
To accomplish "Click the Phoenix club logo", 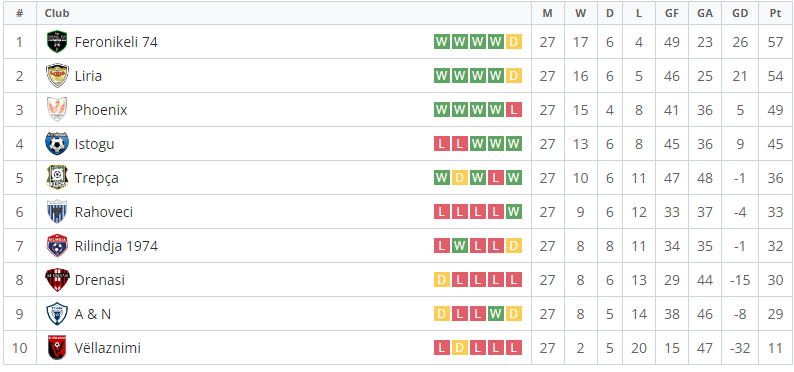I will (x=57, y=110).
